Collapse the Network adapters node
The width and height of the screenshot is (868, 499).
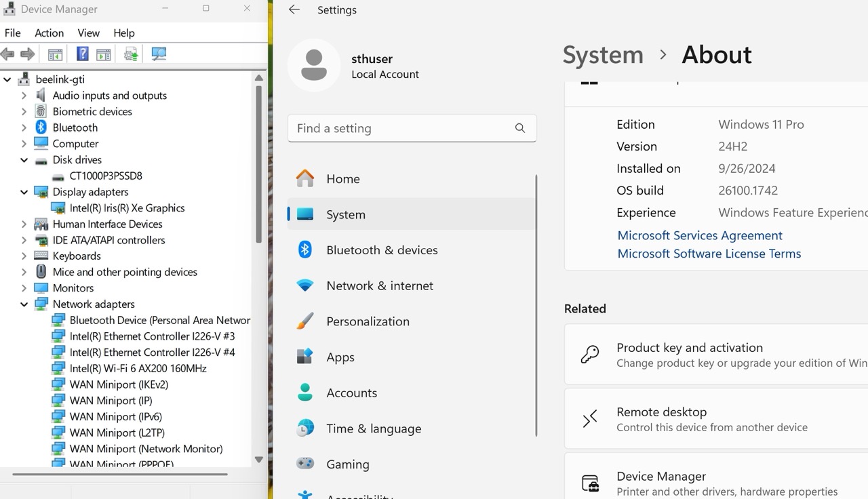pyautogui.click(x=24, y=304)
